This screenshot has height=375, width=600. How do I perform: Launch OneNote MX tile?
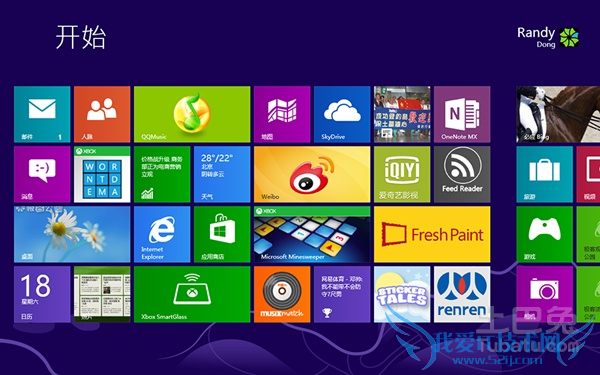462,114
